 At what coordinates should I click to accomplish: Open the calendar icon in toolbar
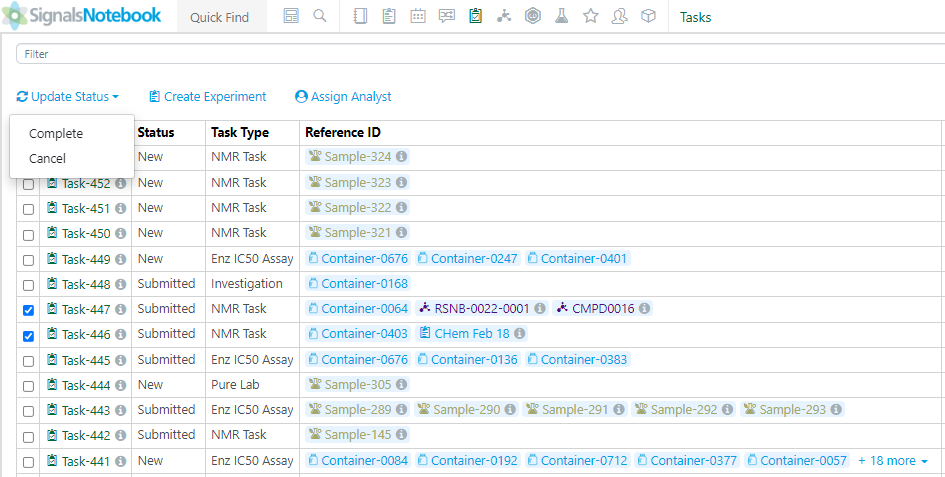pos(418,16)
